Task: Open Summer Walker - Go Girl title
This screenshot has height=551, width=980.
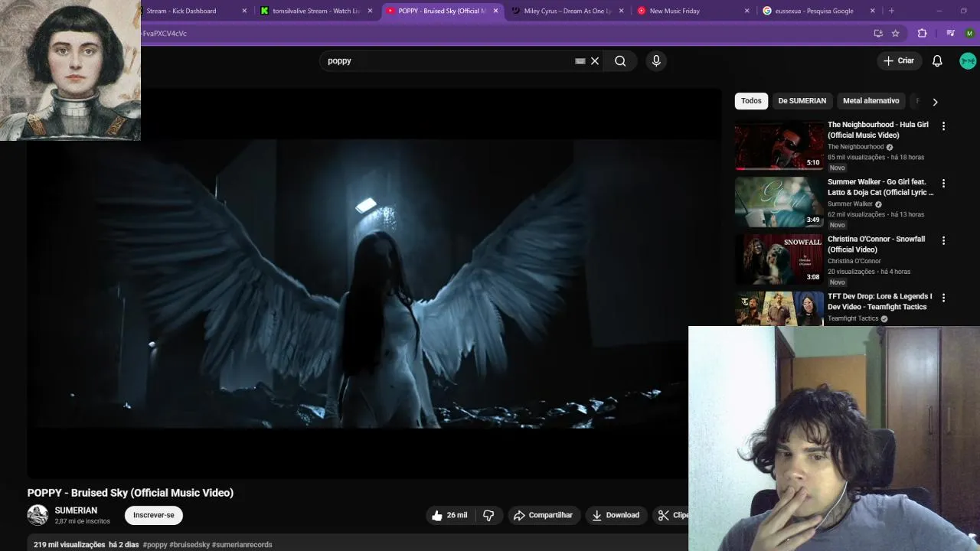Action: (x=880, y=187)
